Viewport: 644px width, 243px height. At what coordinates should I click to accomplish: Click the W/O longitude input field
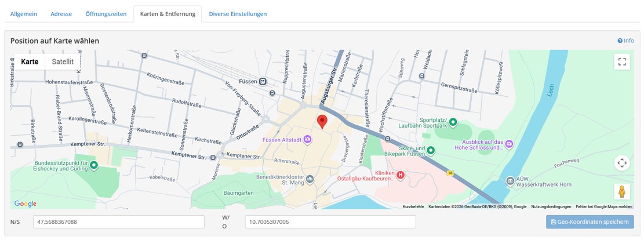click(x=330, y=222)
